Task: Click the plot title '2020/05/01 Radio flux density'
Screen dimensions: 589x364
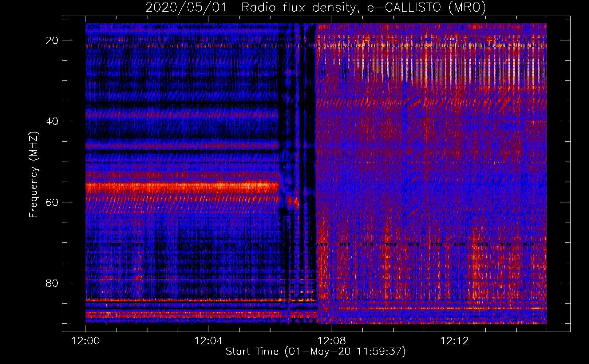Action: (316, 7)
